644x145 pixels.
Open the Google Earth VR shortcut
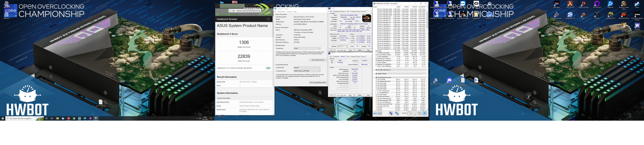pyautogui.click(x=570, y=15)
